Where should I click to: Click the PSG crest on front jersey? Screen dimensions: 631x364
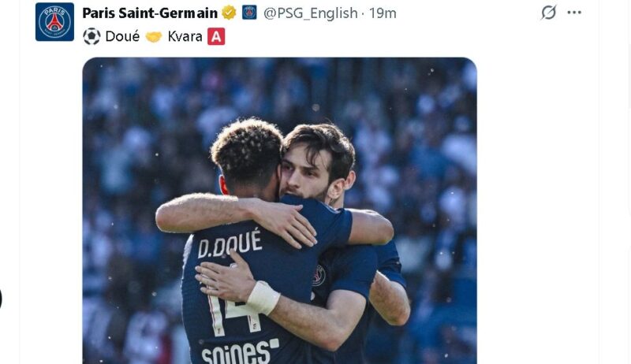pos(319,276)
